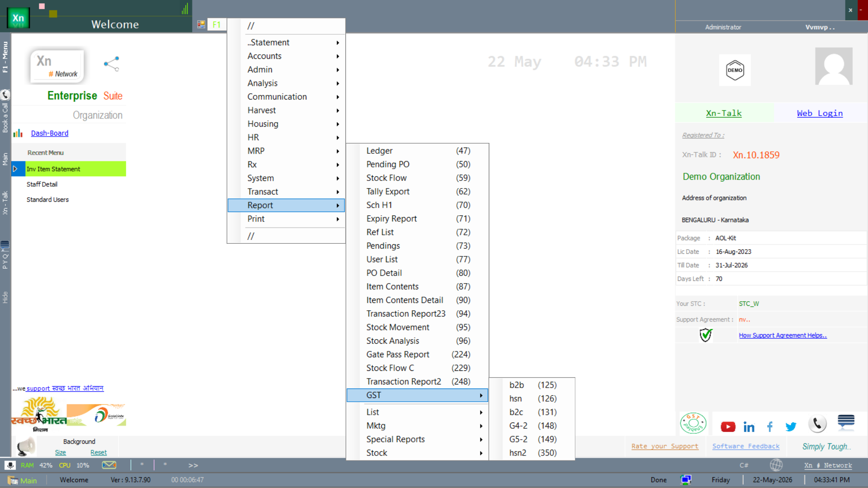Open the Twitter bird icon

791,426
